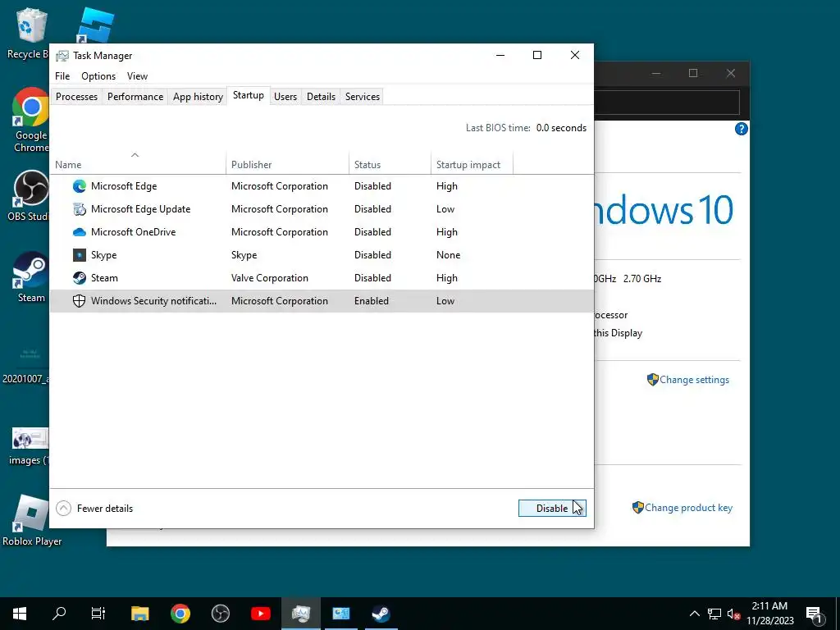Click the help question mark icon

[742, 129]
